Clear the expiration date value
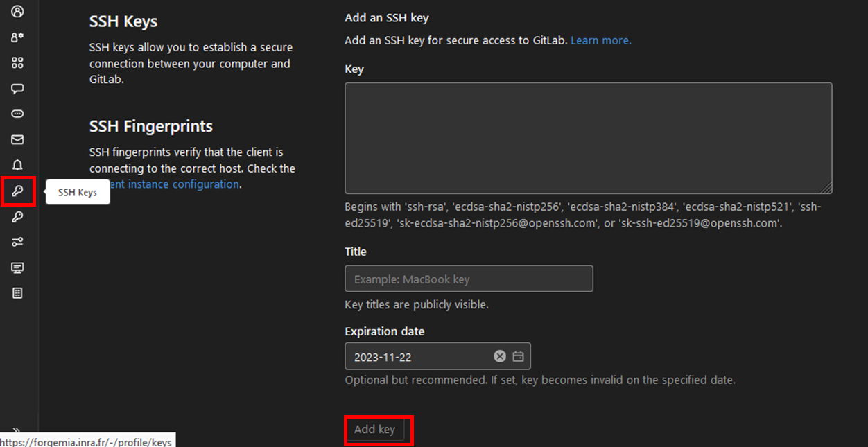This screenshot has height=447, width=868. click(x=499, y=356)
